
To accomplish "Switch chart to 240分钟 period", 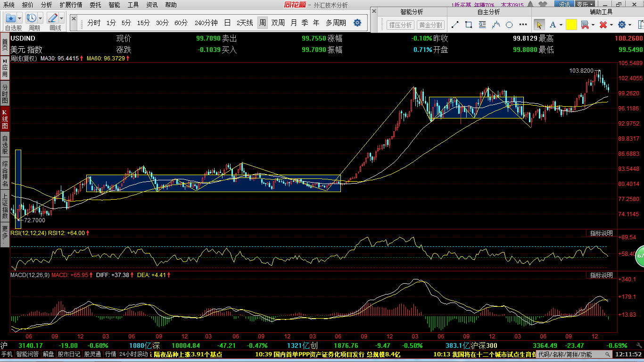I will [206, 23].
